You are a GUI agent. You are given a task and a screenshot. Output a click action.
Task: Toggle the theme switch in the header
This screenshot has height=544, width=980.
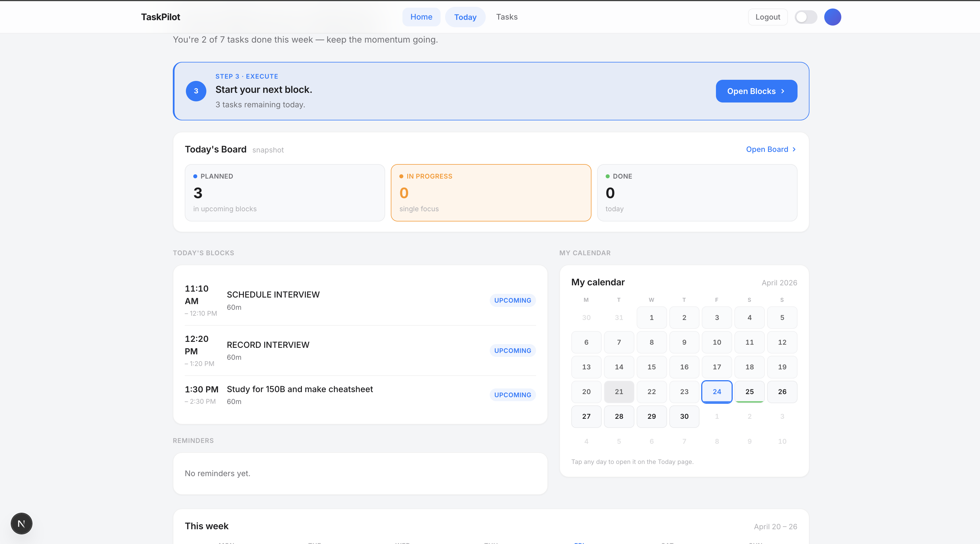806,17
